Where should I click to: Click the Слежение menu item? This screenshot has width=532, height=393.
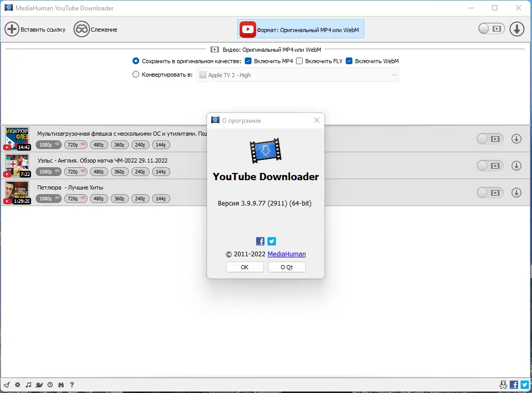coord(96,29)
